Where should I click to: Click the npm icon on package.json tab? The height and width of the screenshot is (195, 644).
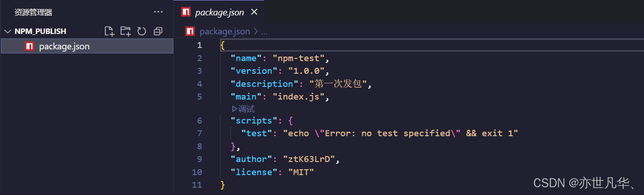tap(185, 12)
